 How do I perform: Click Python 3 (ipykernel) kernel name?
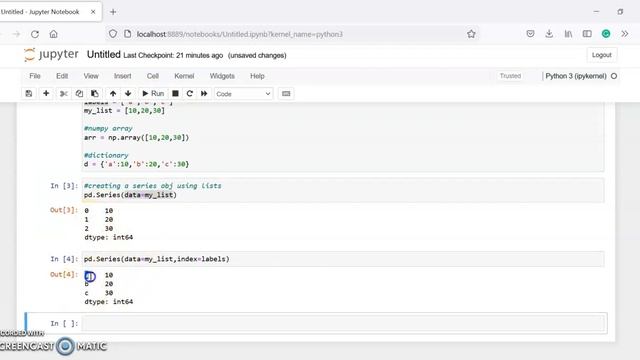576,76
